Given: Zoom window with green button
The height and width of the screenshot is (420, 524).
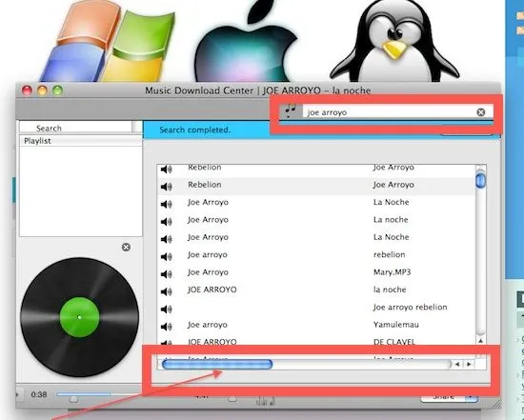Looking at the screenshot, I should click(x=57, y=90).
